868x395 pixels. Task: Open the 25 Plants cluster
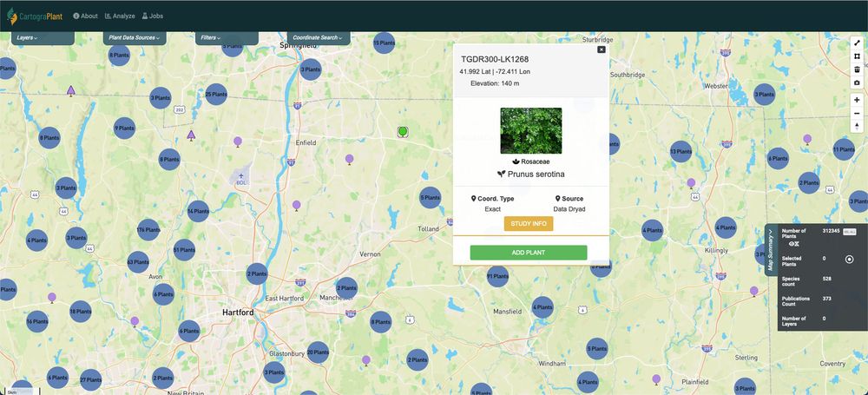(216, 94)
